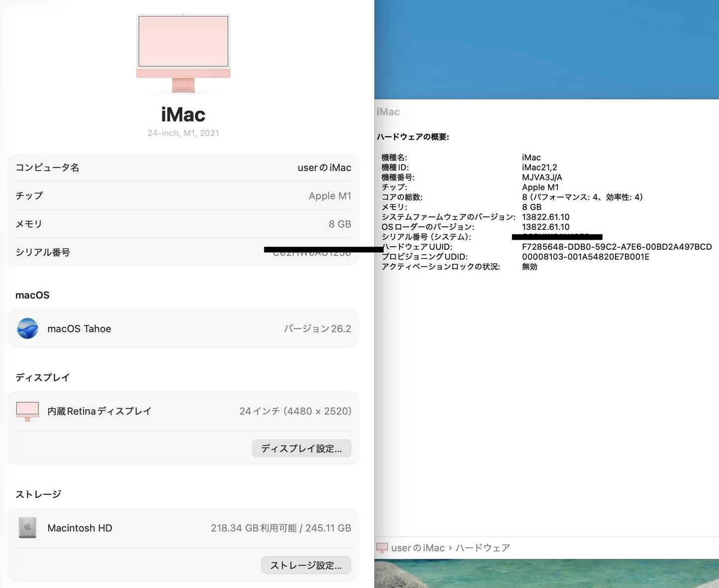
Task: Click the 24インチ (4480 × 2520) text
Action: tap(296, 411)
